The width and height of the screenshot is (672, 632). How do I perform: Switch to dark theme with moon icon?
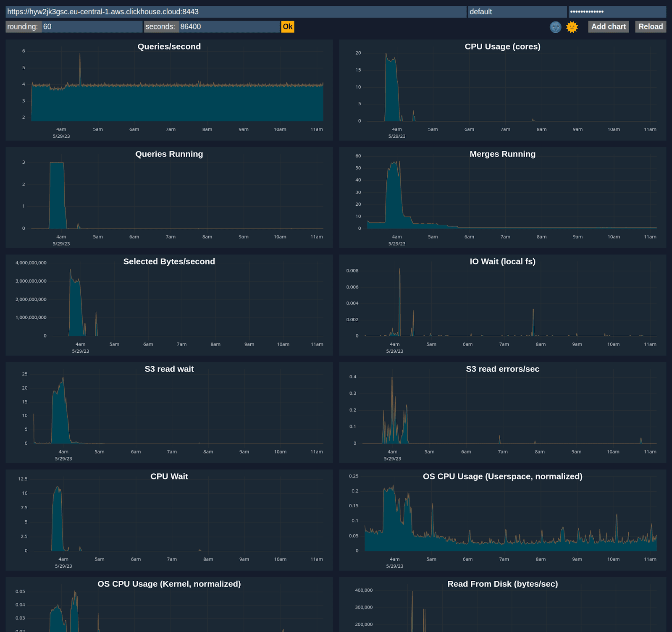[x=555, y=27]
